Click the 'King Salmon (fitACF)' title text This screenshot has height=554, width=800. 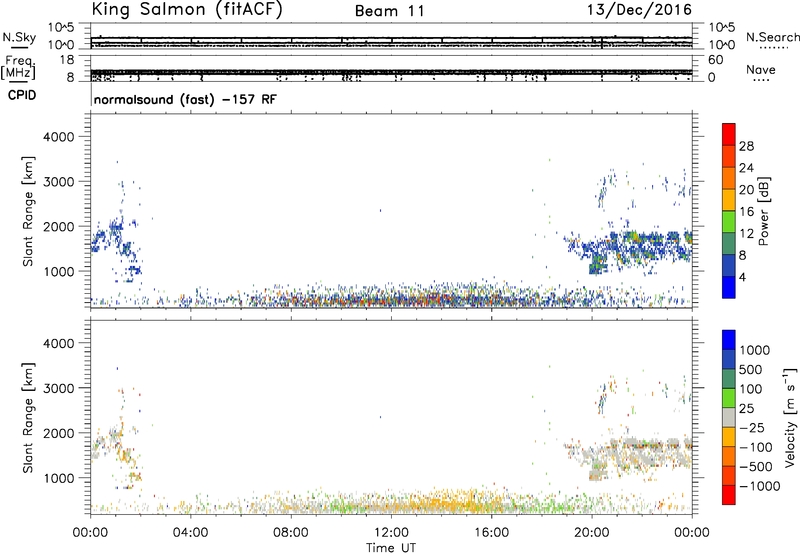pyautogui.click(x=187, y=9)
